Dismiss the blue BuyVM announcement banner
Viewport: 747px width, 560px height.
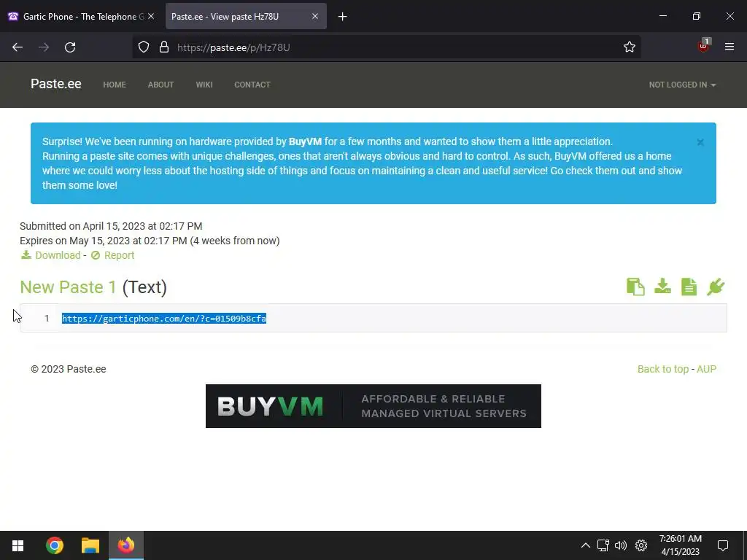[700, 142]
